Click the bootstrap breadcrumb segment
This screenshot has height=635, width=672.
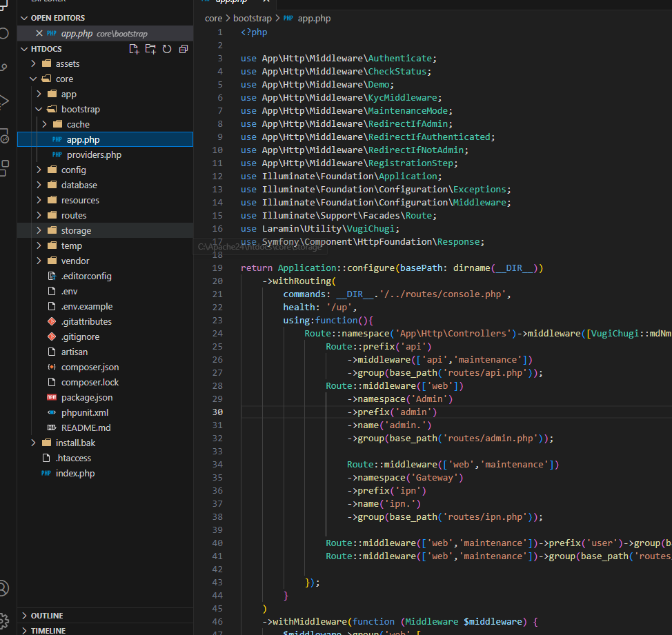tap(253, 19)
